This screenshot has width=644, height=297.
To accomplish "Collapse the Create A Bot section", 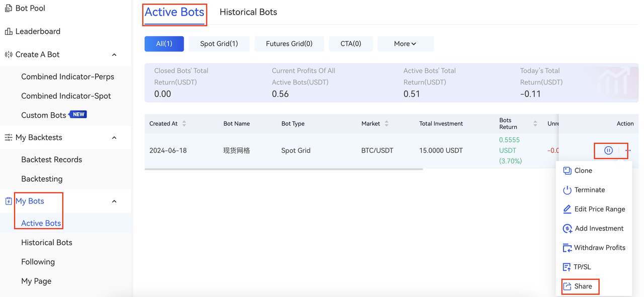I will 114,54.
